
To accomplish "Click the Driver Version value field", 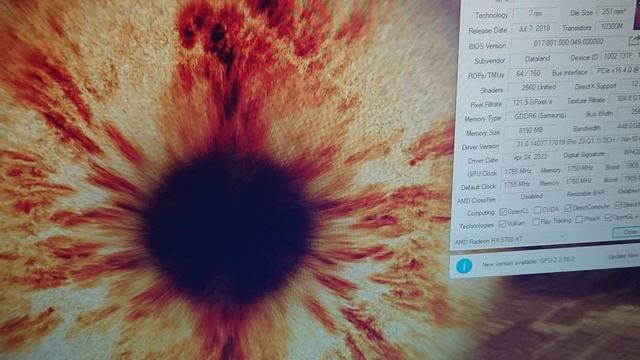I will [572, 143].
